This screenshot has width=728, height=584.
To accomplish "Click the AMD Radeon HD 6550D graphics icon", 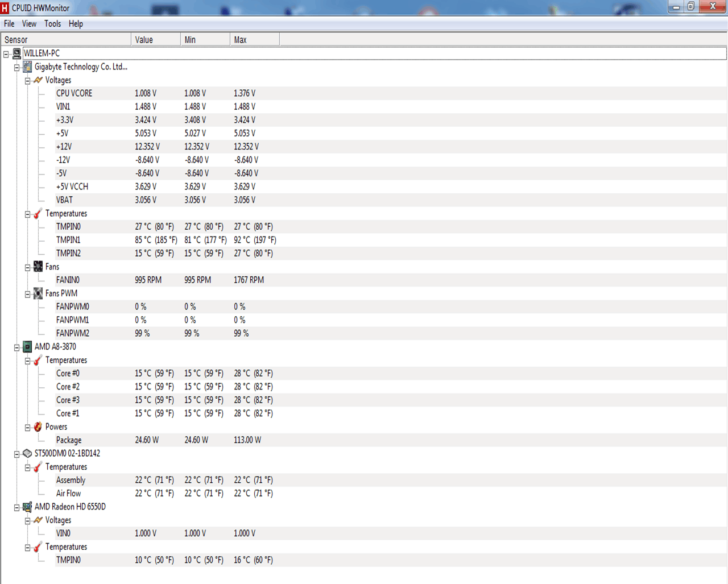I will [x=27, y=507].
